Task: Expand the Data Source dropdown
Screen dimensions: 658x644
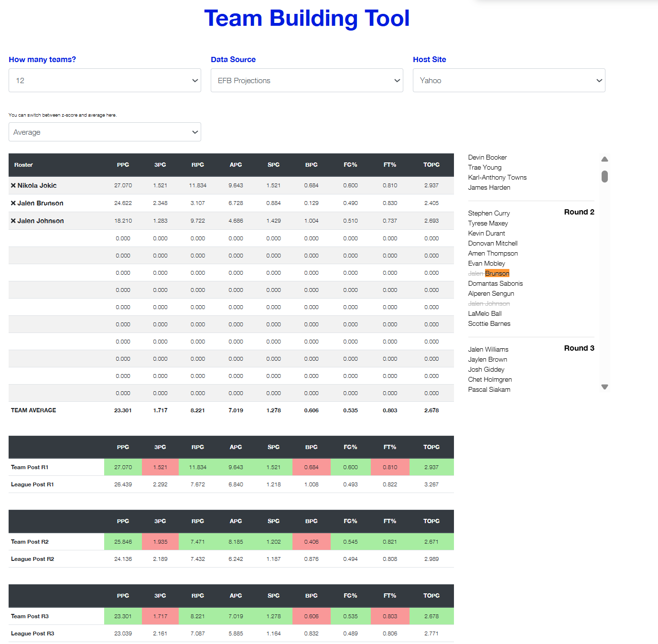Action: click(307, 80)
